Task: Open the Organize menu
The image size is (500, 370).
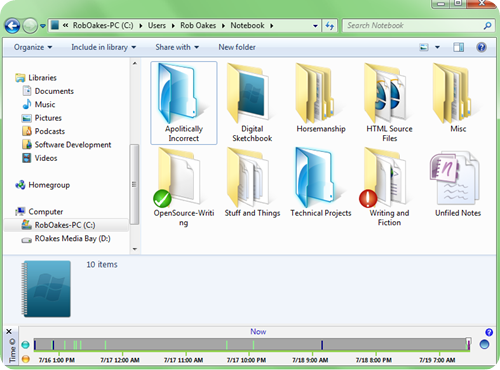Action: pyautogui.click(x=33, y=47)
